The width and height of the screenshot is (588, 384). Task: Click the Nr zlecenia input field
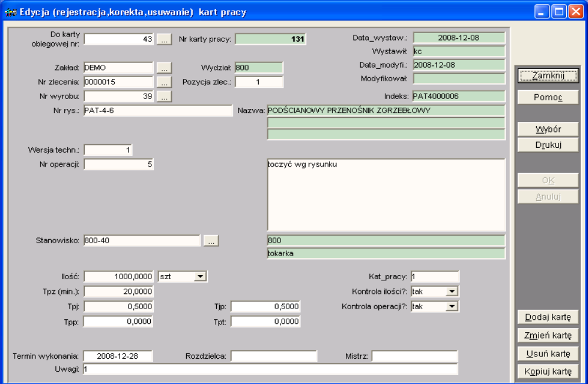pyautogui.click(x=118, y=82)
